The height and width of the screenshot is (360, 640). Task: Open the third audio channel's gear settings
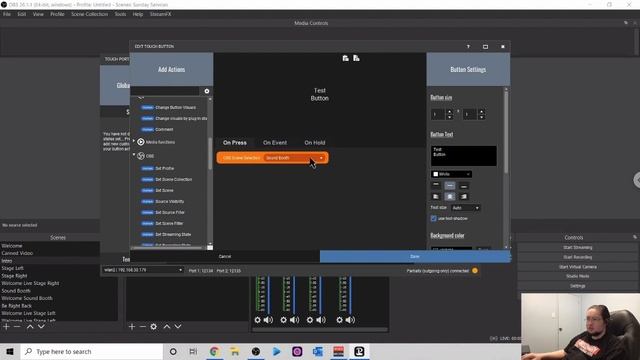pyautogui.click(x=310, y=320)
